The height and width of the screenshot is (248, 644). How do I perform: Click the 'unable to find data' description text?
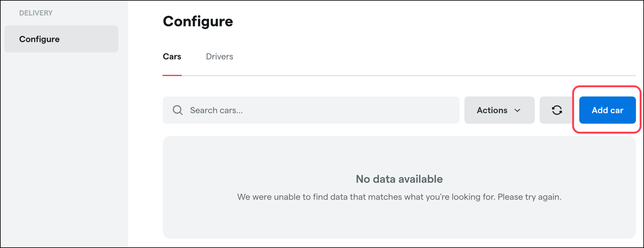click(399, 197)
